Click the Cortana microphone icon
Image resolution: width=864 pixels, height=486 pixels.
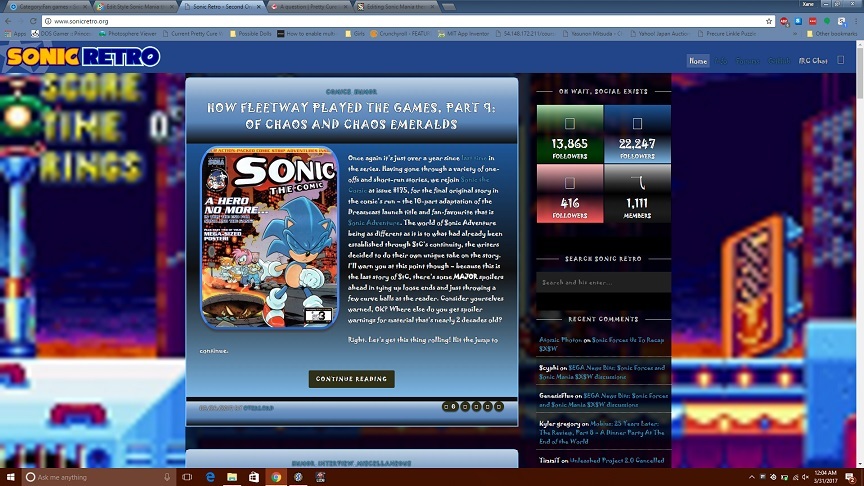pyautogui.click(x=167, y=477)
